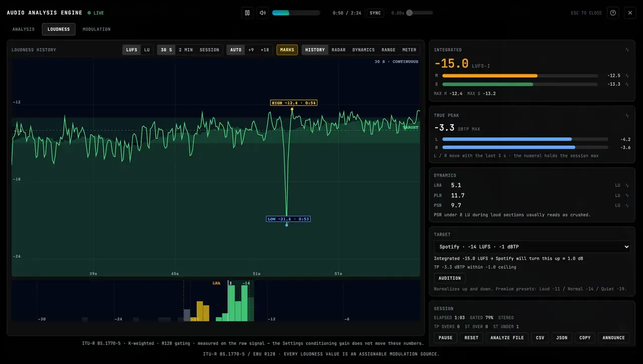Viewport: 643px width, 364px height.
Task: Mute audio using the speaker icon
Action: point(262,13)
